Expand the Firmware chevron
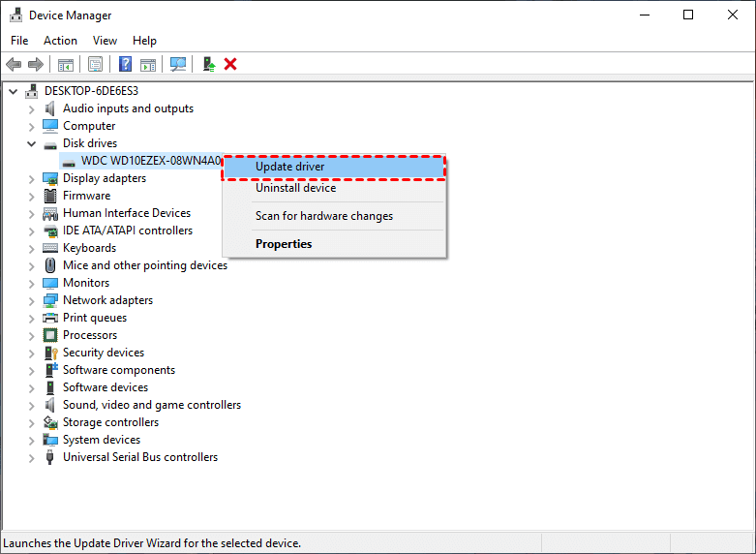Screen dimensions: 756x554 coord(31,197)
